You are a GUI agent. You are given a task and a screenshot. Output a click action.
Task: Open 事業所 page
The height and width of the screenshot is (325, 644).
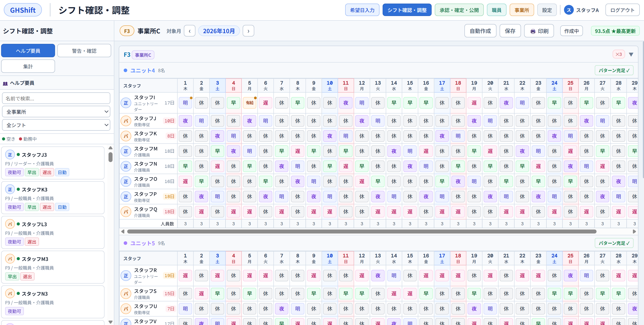pyautogui.click(x=522, y=10)
